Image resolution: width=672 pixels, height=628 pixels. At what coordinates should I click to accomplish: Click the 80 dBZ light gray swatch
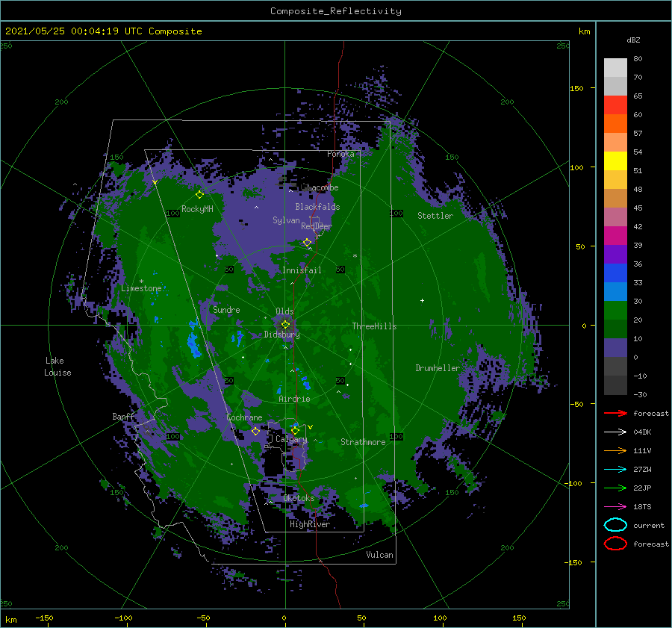point(615,68)
